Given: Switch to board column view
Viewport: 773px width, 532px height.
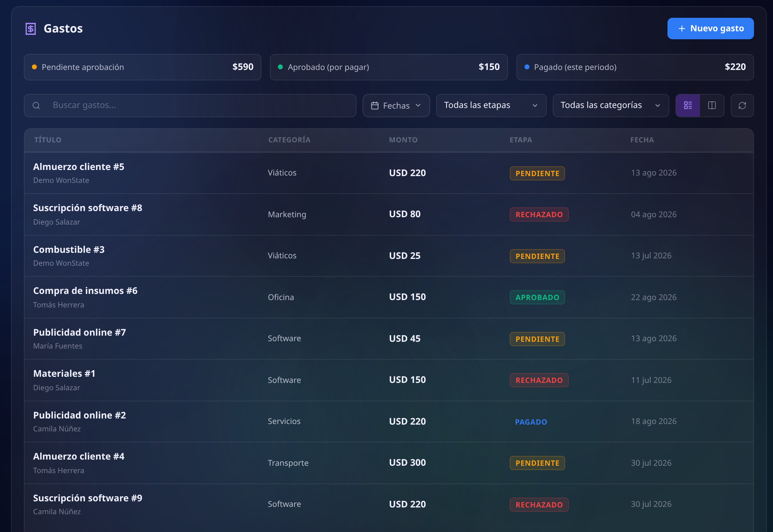Looking at the screenshot, I should click(712, 106).
